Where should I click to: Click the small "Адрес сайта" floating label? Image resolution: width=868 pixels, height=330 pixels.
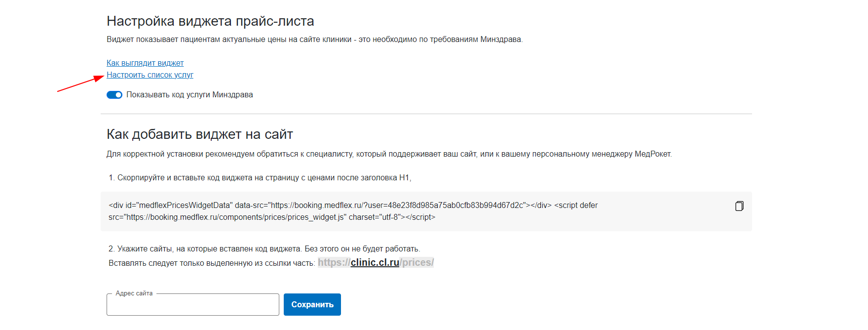click(x=134, y=293)
